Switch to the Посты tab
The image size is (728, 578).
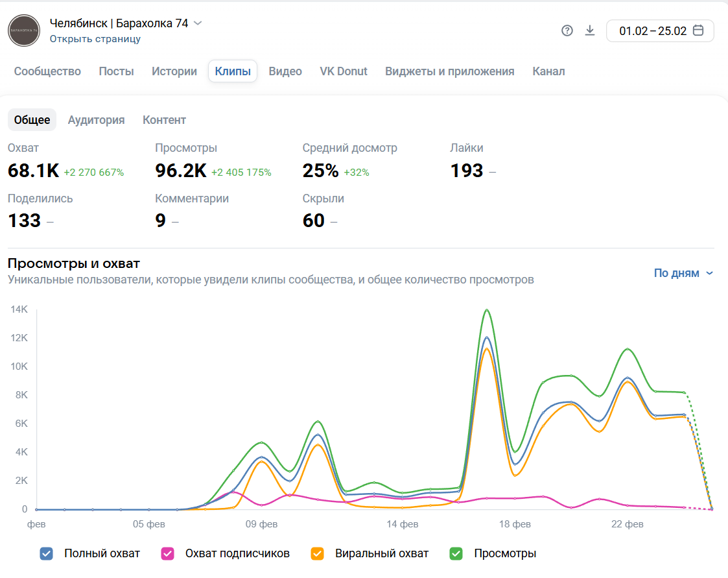pos(116,71)
